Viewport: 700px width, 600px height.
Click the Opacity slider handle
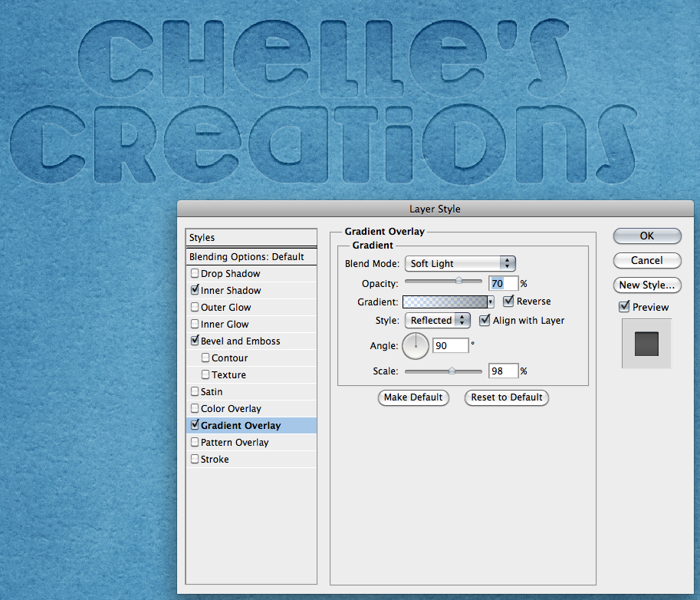coord(458,281)
